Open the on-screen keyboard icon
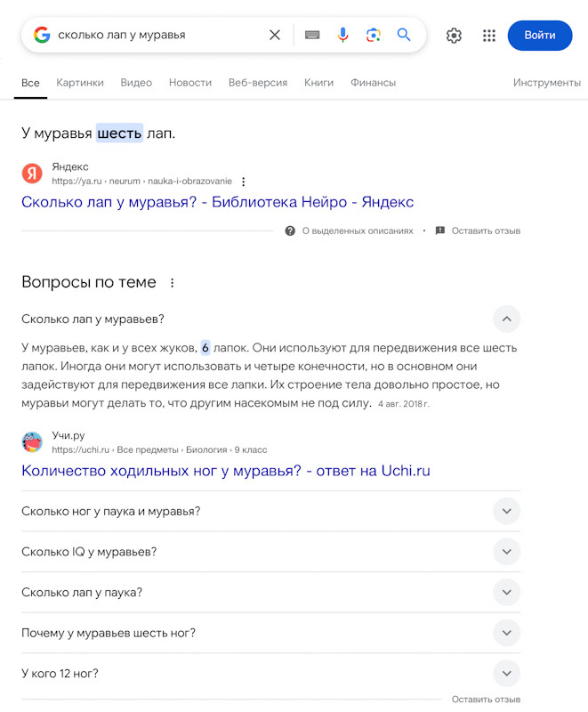588x712 pixels. (312, 35)
